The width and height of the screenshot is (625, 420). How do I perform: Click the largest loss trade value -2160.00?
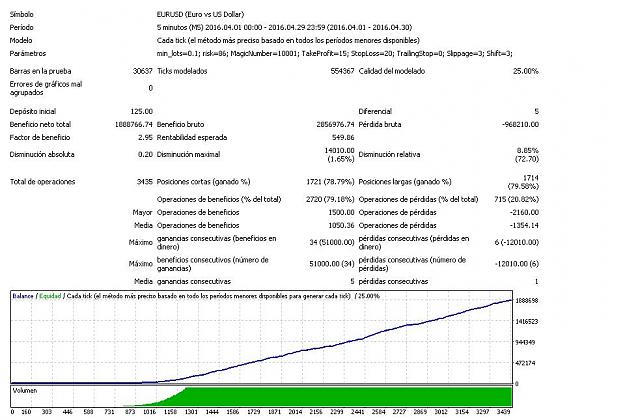(524, 213)
